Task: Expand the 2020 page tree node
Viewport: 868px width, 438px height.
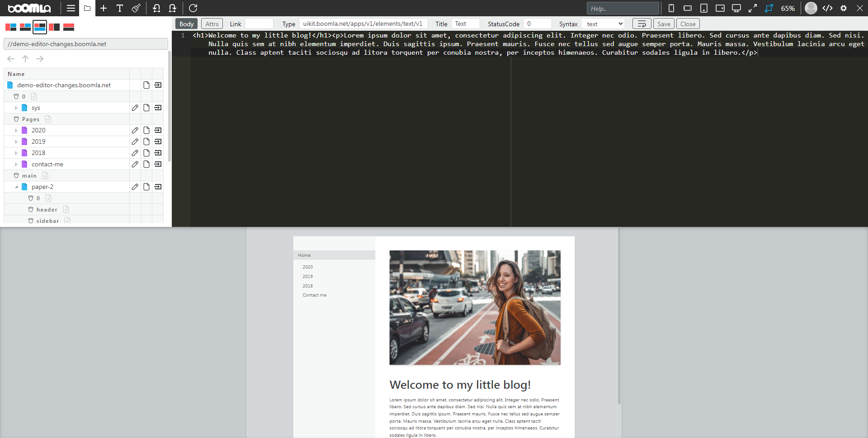Action: click(16, 130)
